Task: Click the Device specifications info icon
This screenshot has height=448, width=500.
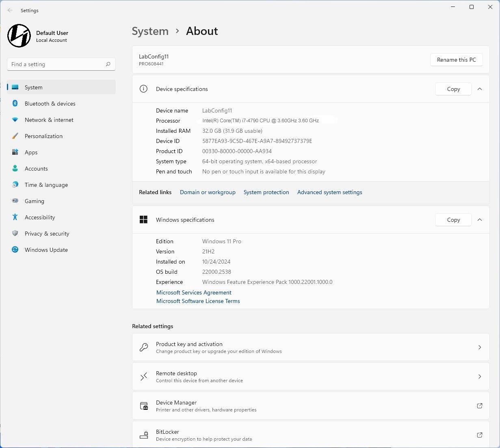Action: [x=143, y=89]
